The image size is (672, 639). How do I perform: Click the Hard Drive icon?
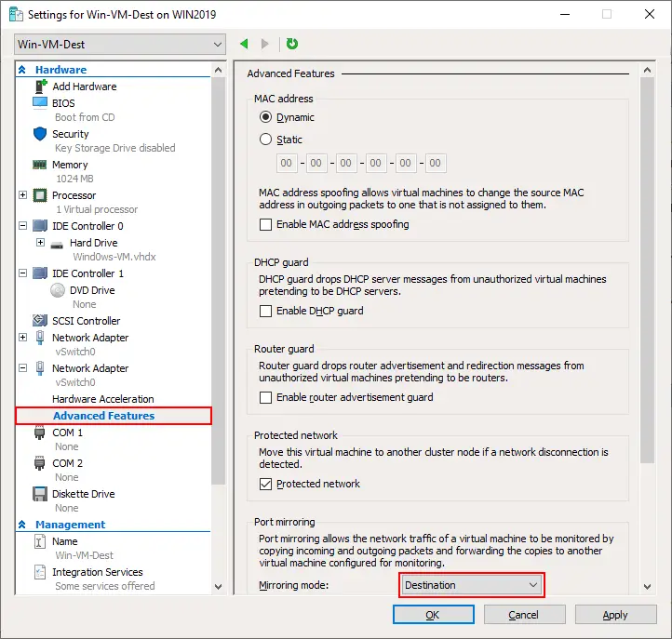pyautogui.click(x=57, y=246)
